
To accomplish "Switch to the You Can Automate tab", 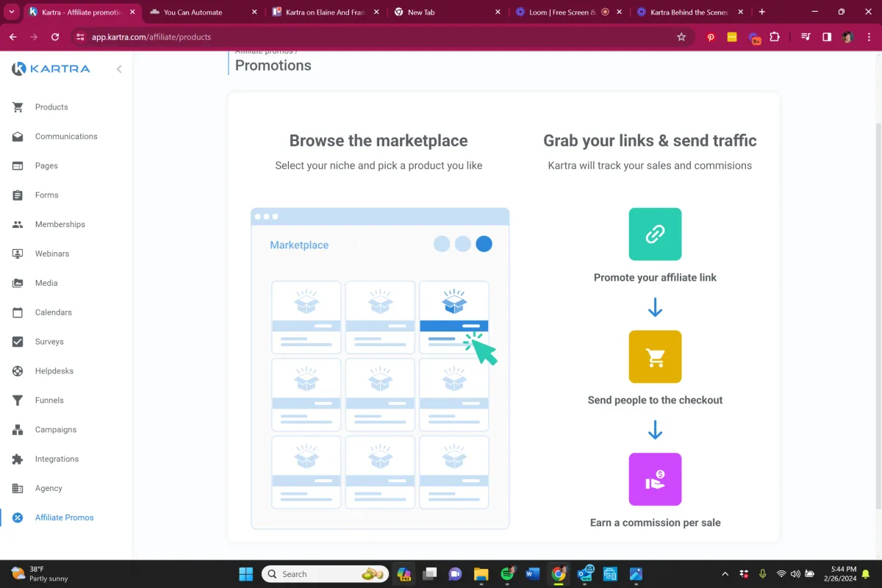I will [193, 12].
